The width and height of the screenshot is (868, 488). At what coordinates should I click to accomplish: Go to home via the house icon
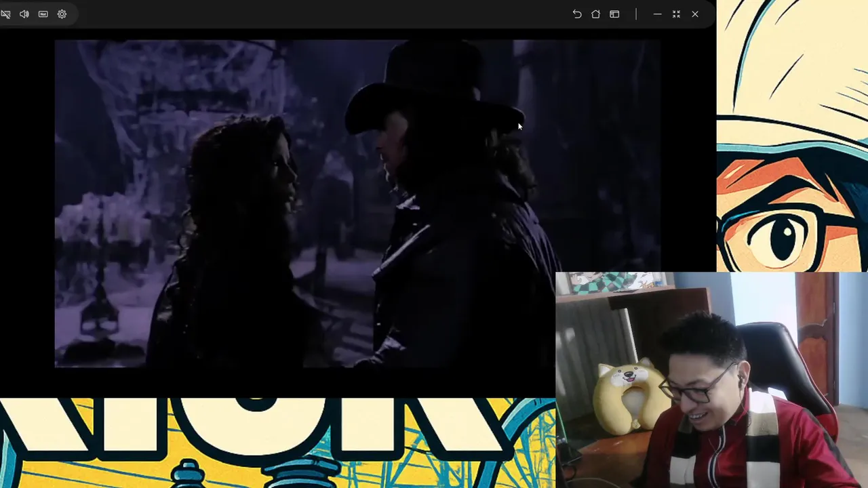pos(595,14)
